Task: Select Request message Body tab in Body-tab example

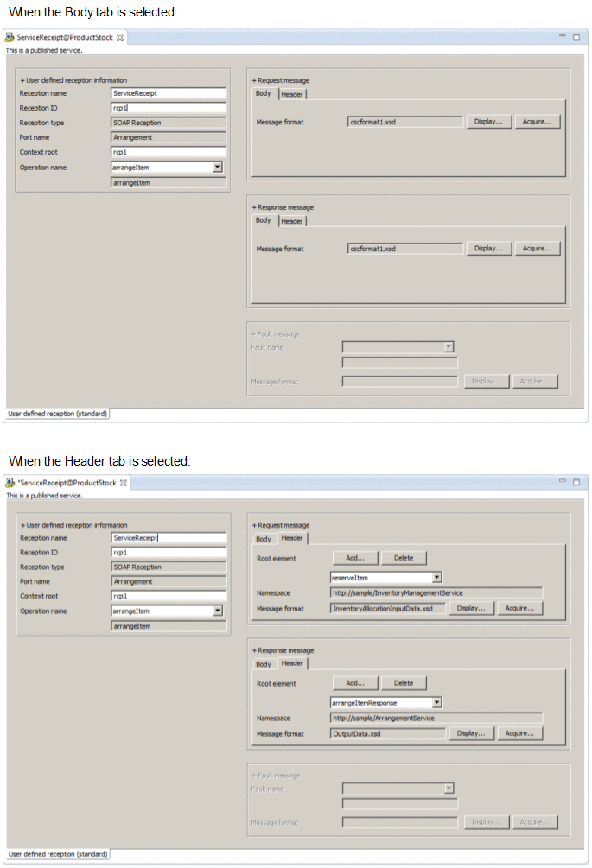Action: pos(264,93)
